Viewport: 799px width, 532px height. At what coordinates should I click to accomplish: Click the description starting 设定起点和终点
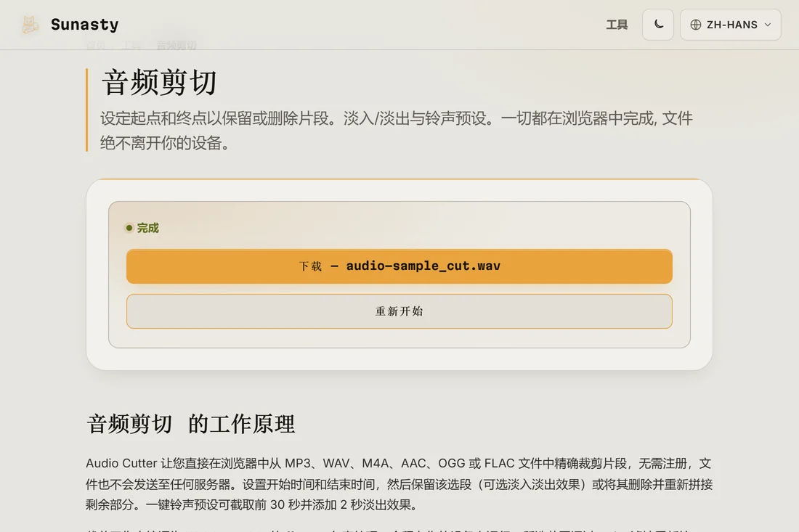coord(396,131)
